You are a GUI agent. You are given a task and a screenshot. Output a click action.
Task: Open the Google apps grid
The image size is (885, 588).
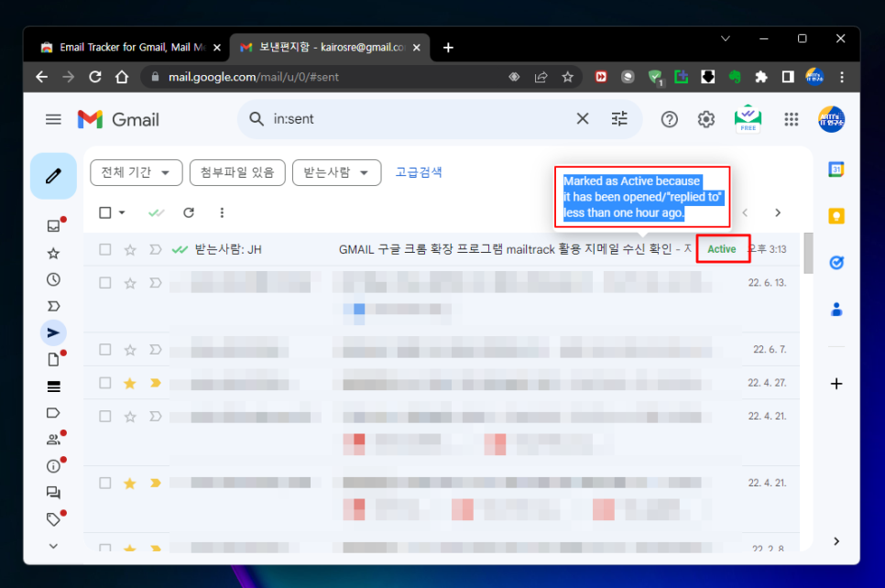click(x=792, y=120)
